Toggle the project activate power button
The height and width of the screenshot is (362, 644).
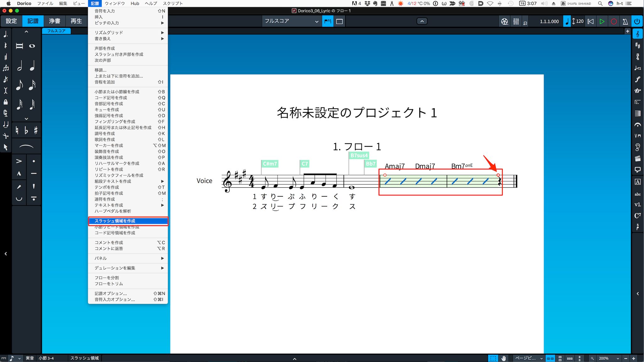pos(637,21)
